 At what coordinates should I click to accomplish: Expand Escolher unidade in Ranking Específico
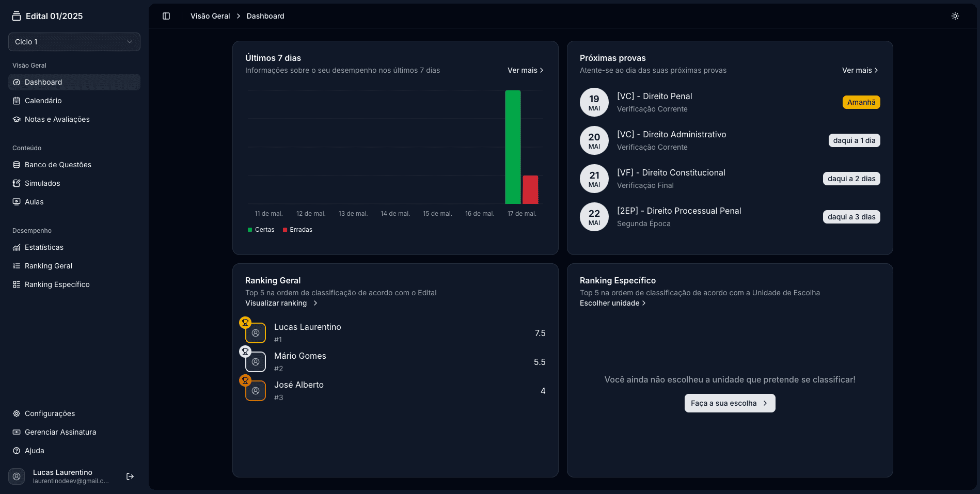(613, 303)
